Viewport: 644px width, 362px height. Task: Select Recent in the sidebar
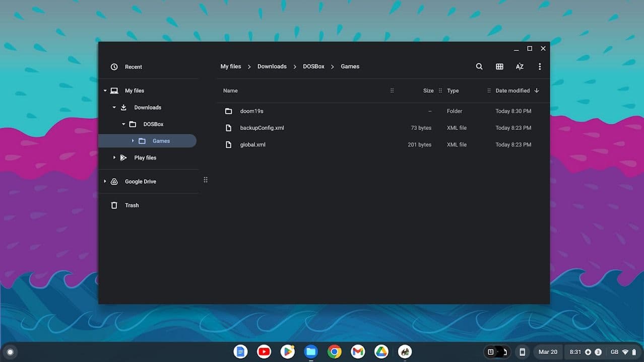133,66
